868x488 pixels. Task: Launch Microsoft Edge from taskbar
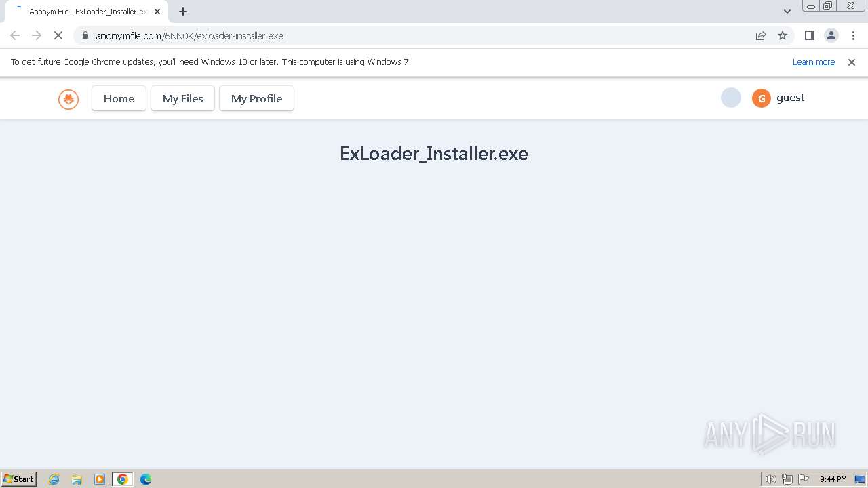click(146, 479)
